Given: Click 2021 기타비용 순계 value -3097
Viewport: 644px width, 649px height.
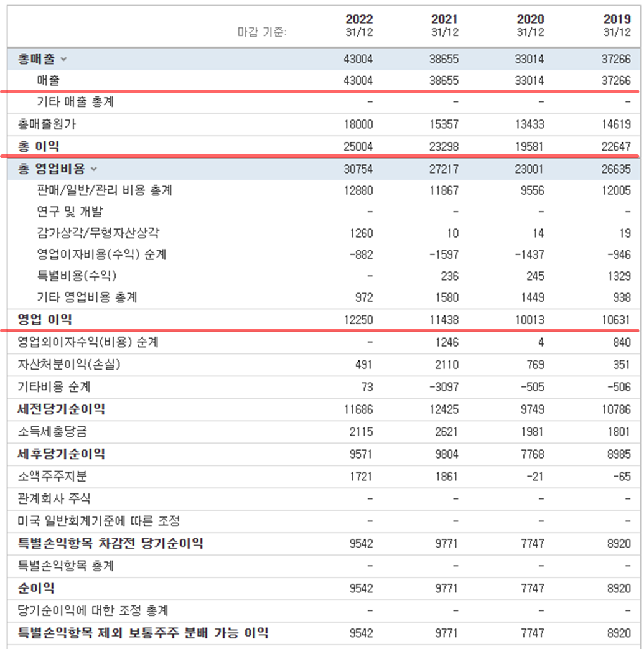Looking at the screenshot, I should (x=444, y=387).
